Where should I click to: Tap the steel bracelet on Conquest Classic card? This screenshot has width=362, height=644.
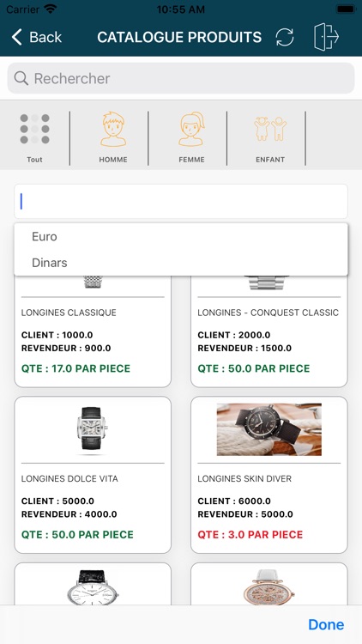[x=269, y=283]
